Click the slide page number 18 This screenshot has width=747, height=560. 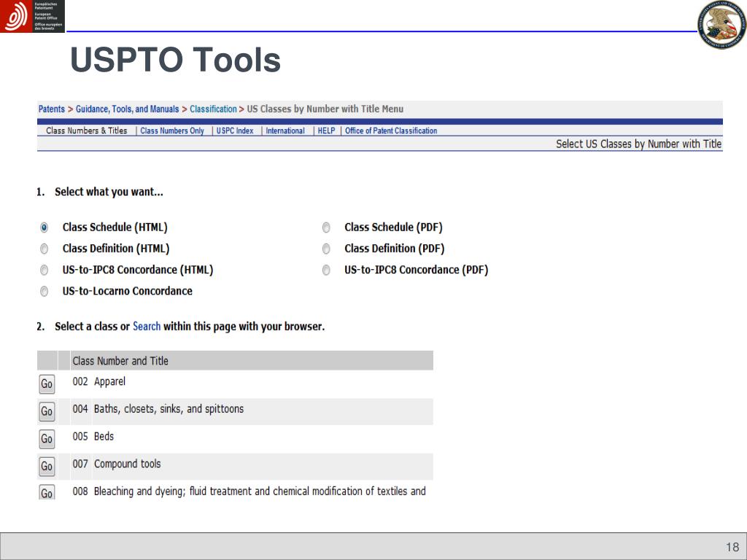click(732, 547)
